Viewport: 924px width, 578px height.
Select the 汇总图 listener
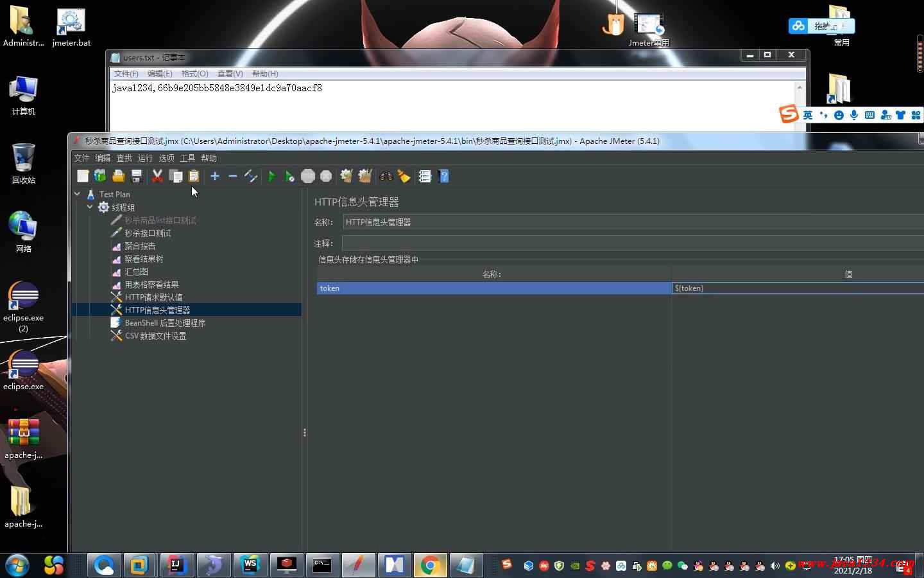coord(136,272)
